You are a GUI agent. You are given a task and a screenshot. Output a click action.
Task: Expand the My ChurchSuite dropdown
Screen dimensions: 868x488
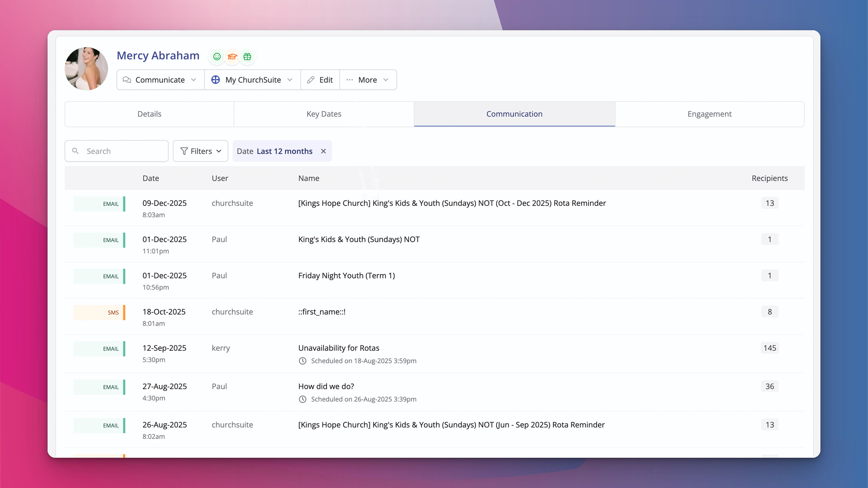coord(252,80)
